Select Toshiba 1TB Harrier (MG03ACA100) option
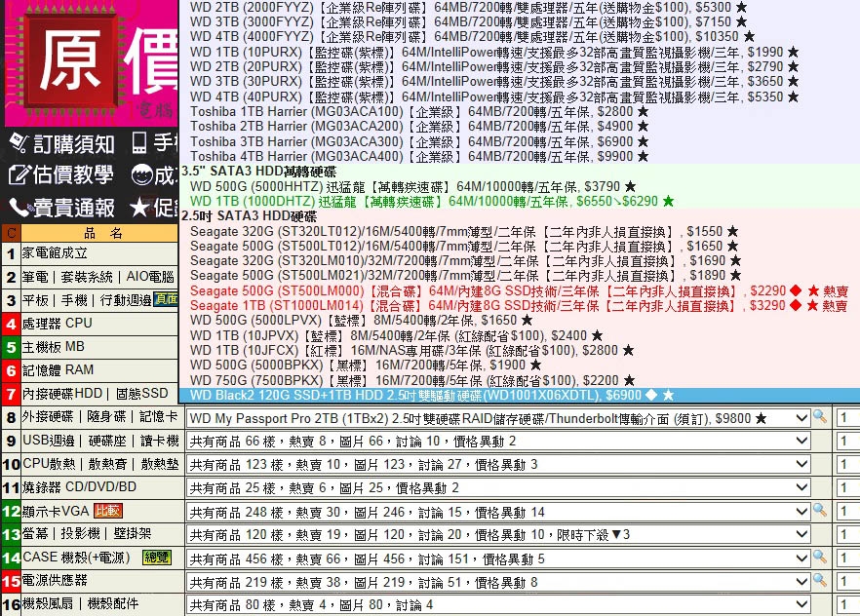This screenshot has height=616, width=860. click(520, 112)
